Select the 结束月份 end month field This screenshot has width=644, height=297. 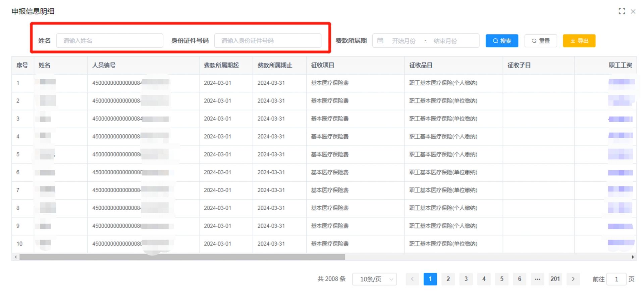(x=445, y=41)
